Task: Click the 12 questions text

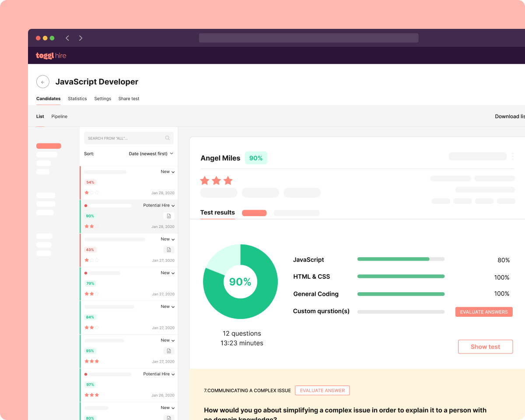Action: [242, 333]
